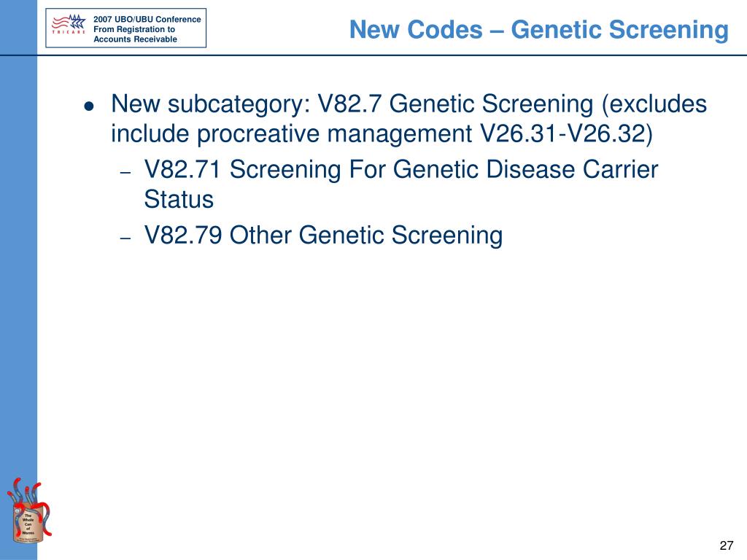
Task: Click the From Registration to header line
Action: [134, 29]
